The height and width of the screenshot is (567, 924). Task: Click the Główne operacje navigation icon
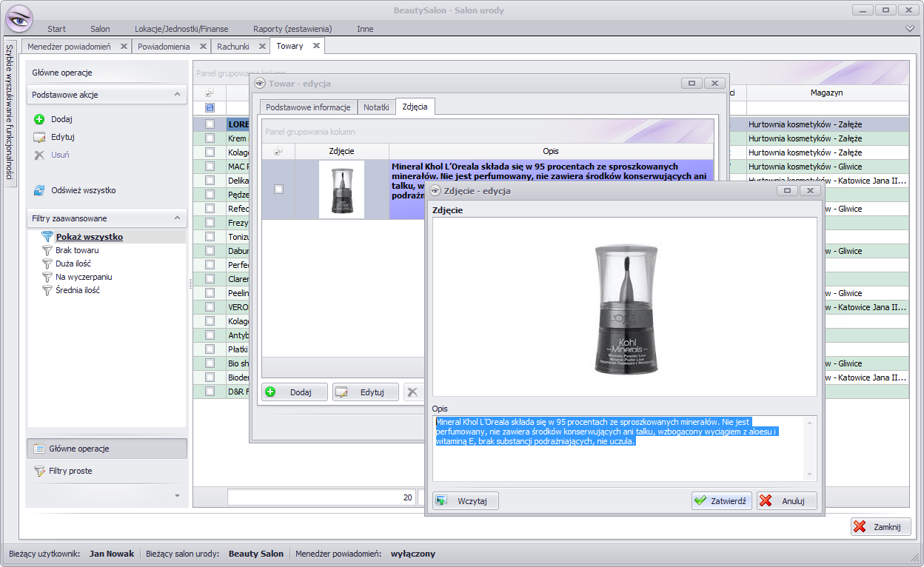[x=40, y=449]
